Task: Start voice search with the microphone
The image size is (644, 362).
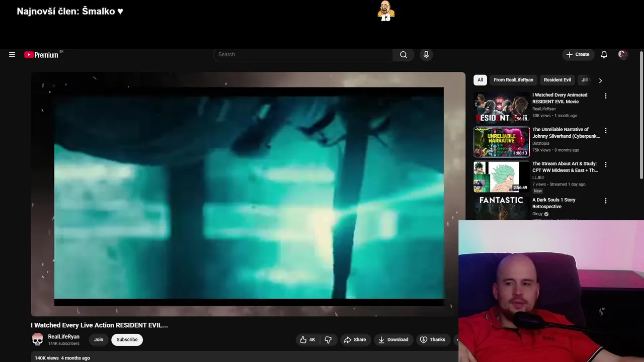Action: tap(426, 55)
